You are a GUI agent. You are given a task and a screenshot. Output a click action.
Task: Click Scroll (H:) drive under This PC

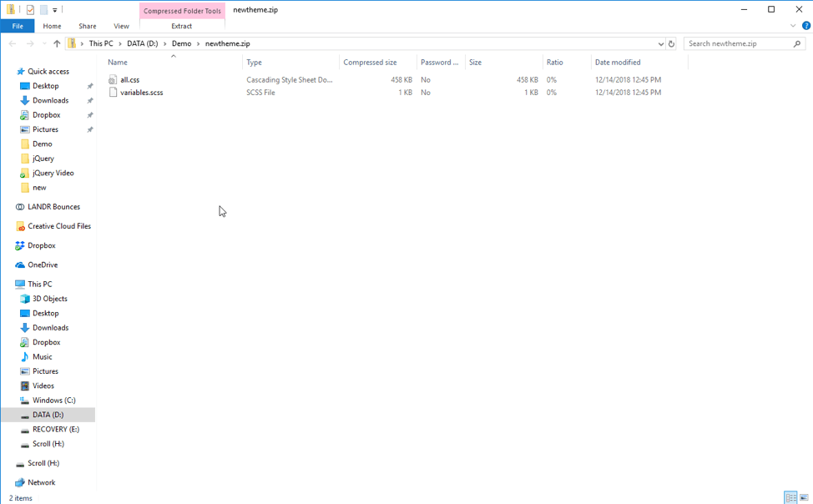48,444
